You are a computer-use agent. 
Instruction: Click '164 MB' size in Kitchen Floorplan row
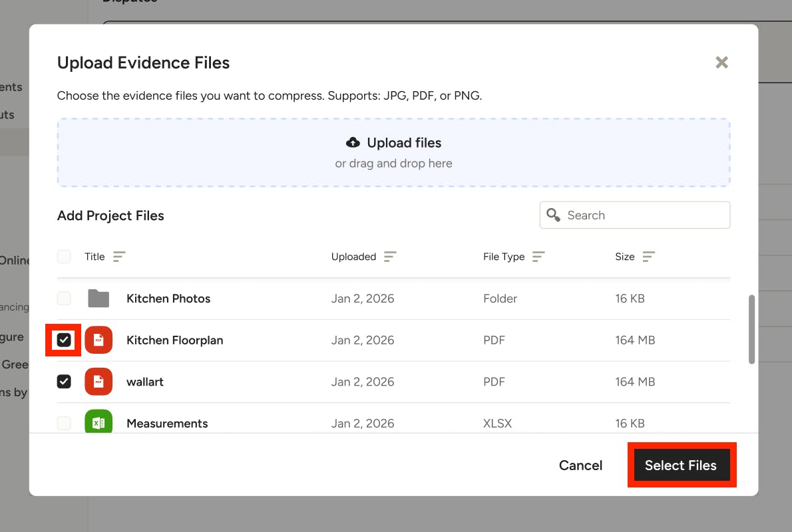(x=635, y=340)
